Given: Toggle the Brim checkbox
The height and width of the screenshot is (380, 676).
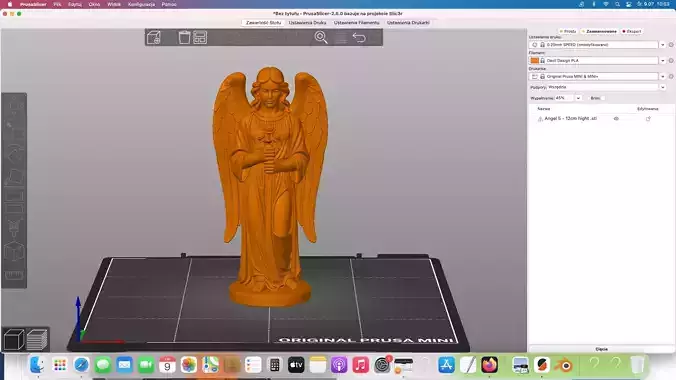Looking at the screenshot, I should click(603, 98).
